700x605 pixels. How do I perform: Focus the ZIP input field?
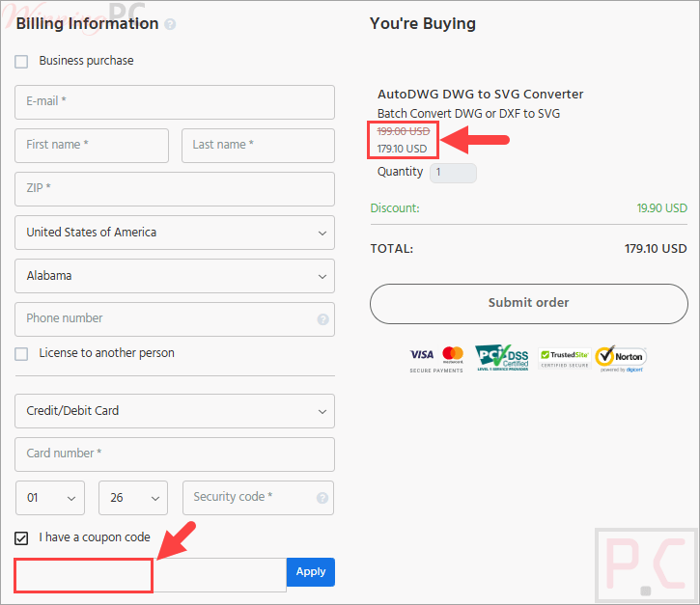[x=175, y=189]
